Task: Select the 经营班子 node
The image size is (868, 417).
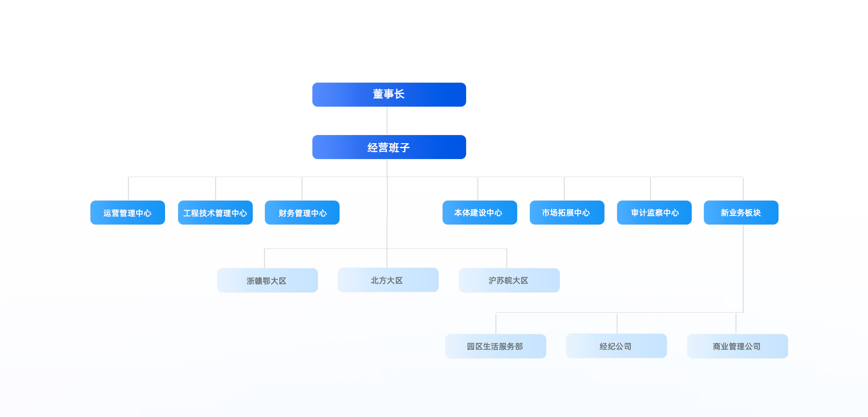Action: 389,147
